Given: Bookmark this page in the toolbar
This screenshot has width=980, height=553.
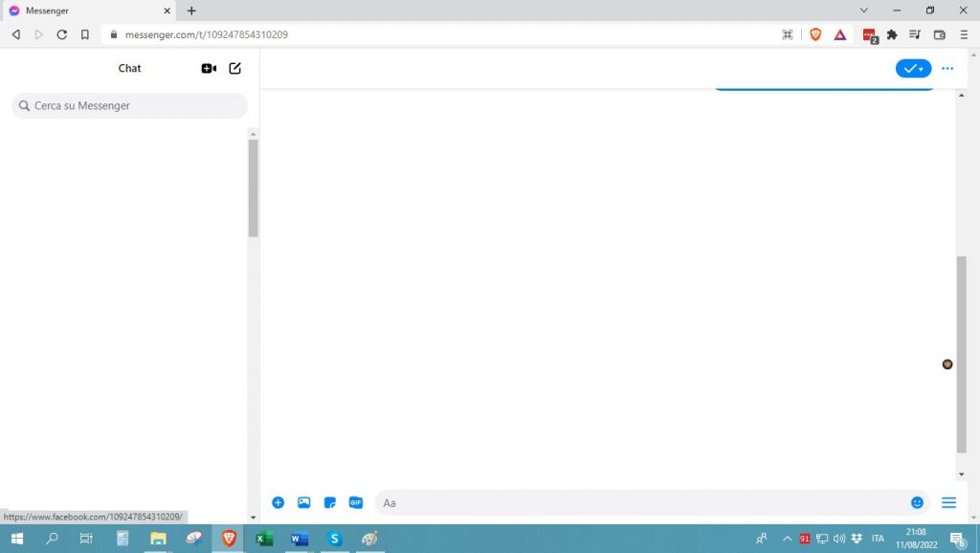Looking at the screenshot, I should coord(85,34).
